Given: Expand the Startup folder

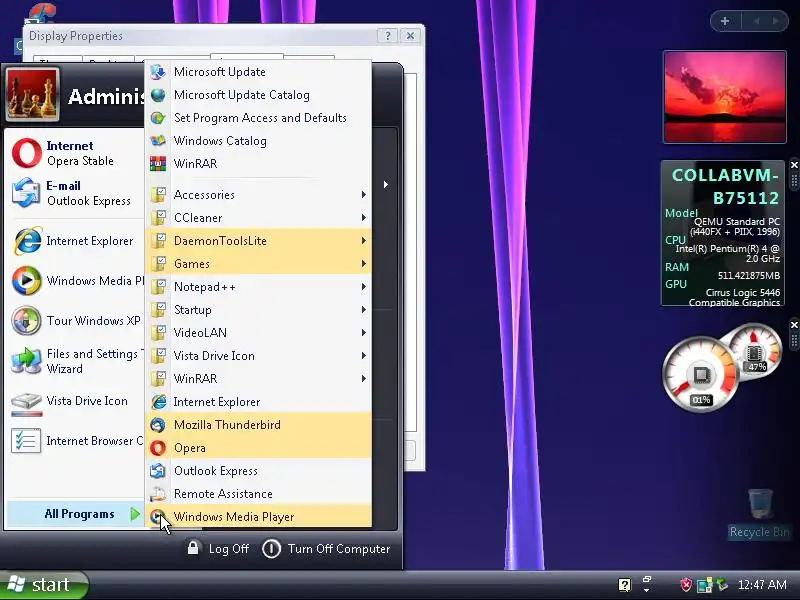Looking at the screenshot, I should tap(259, 310).
